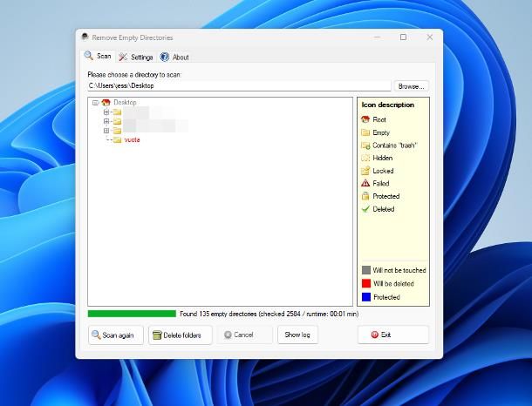The height and width of the screenshot is (406, 532).
Task: Click the Hidden folder legend icon
Action: (x=365, y=158)
